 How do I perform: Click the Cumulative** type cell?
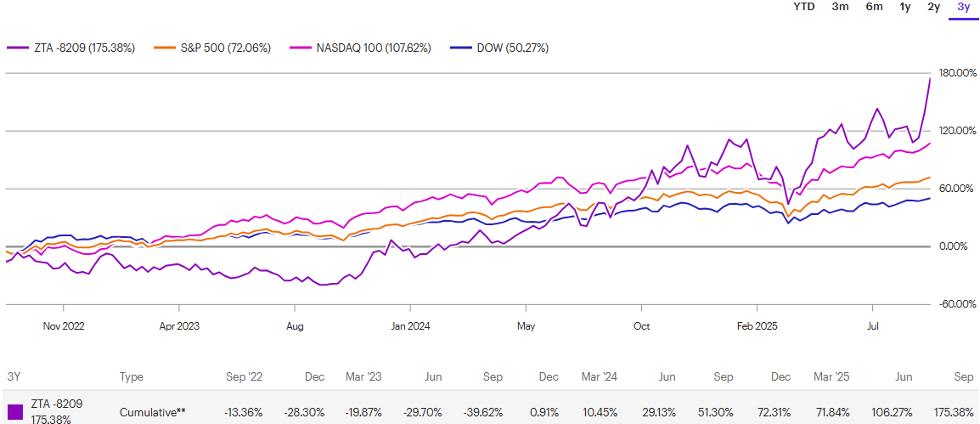(x=152, y=412)
